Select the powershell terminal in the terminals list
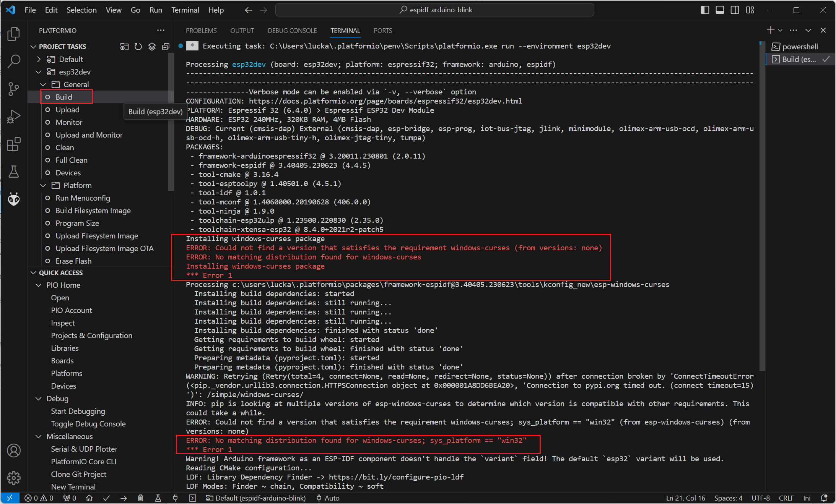The height and width of the screenshot is (504, 836). 799,46
